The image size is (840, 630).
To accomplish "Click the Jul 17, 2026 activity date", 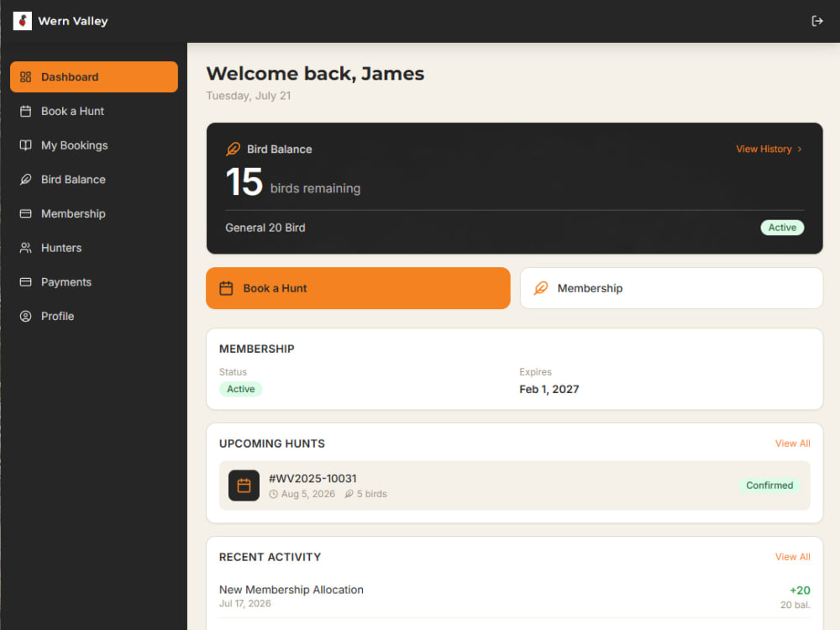I will 244,604.
